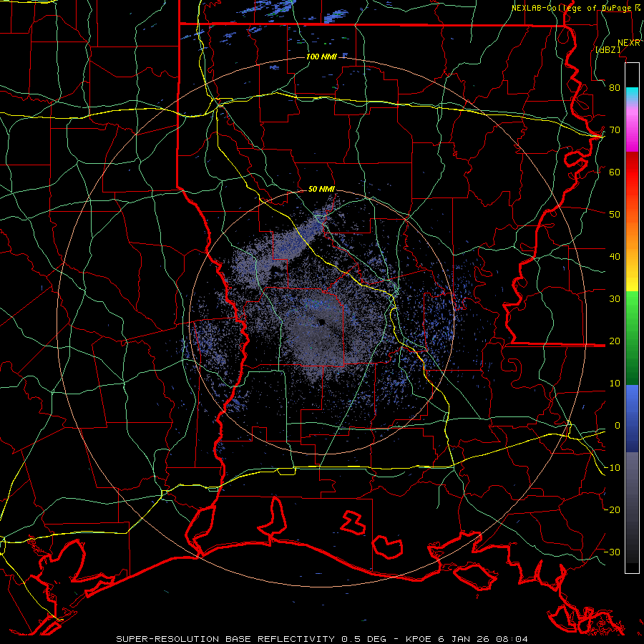Click the green segment of the color scale

(632, 338)
